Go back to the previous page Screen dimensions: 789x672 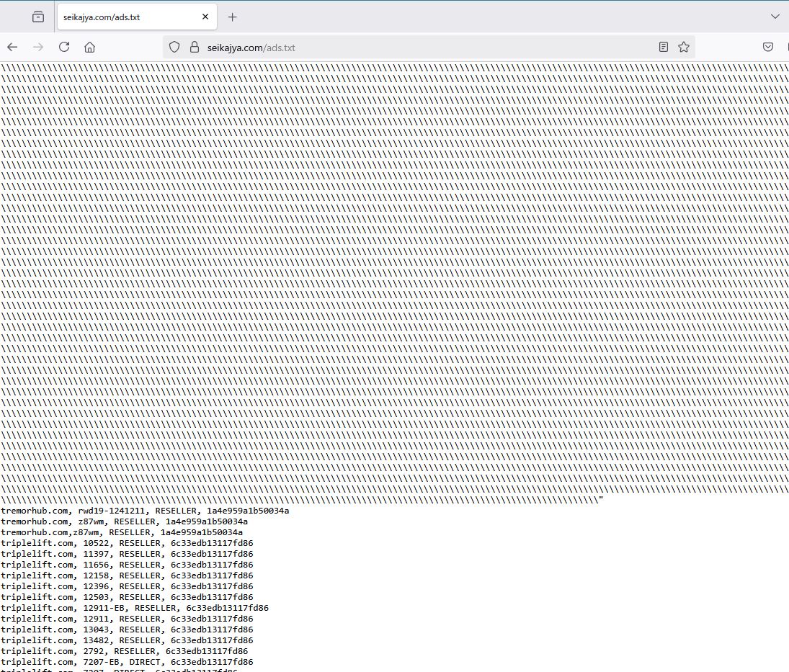12,48
